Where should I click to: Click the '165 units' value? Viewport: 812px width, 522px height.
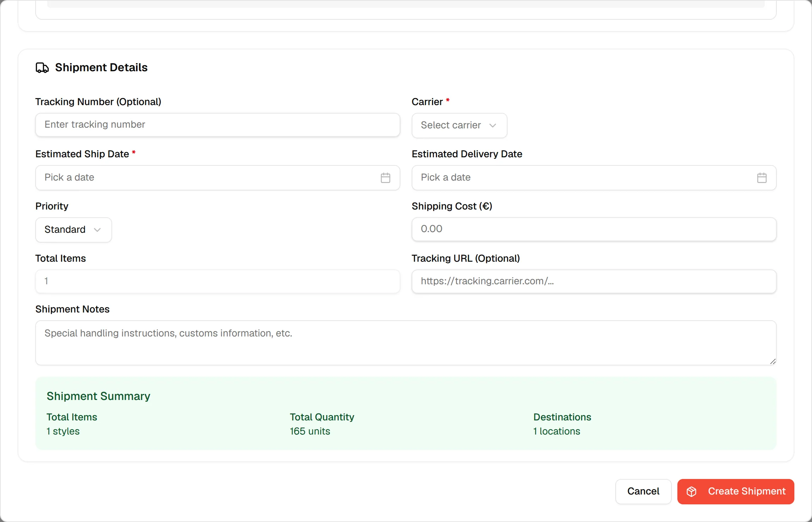[310, 431]
